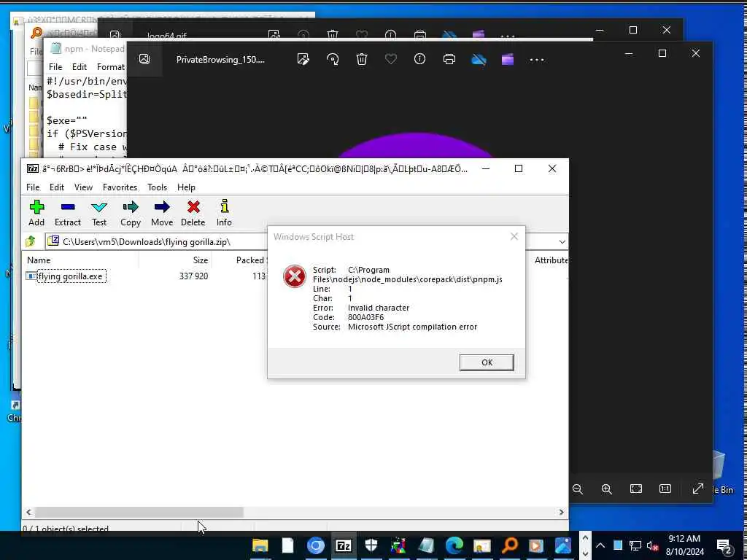The height and width of the screenshot is (560, 747).
Task: Open the Tools menu in 7-Zip
Action: tap(158, 187)
